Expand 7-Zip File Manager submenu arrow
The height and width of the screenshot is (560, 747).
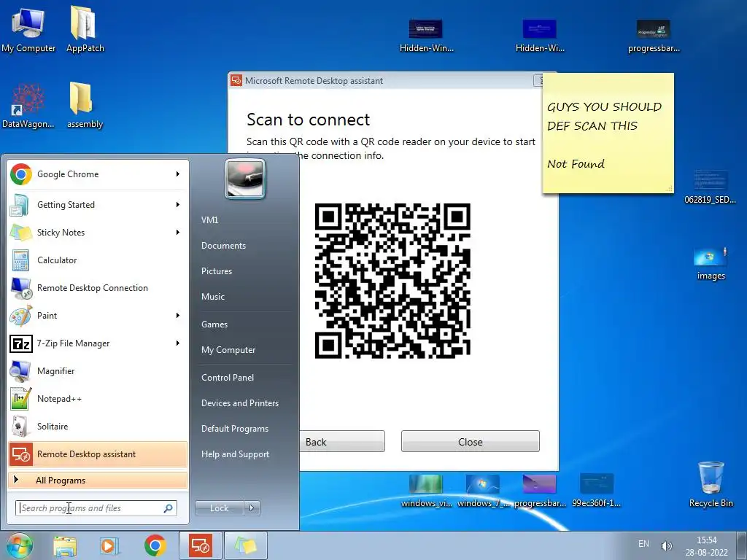[178, 343]
